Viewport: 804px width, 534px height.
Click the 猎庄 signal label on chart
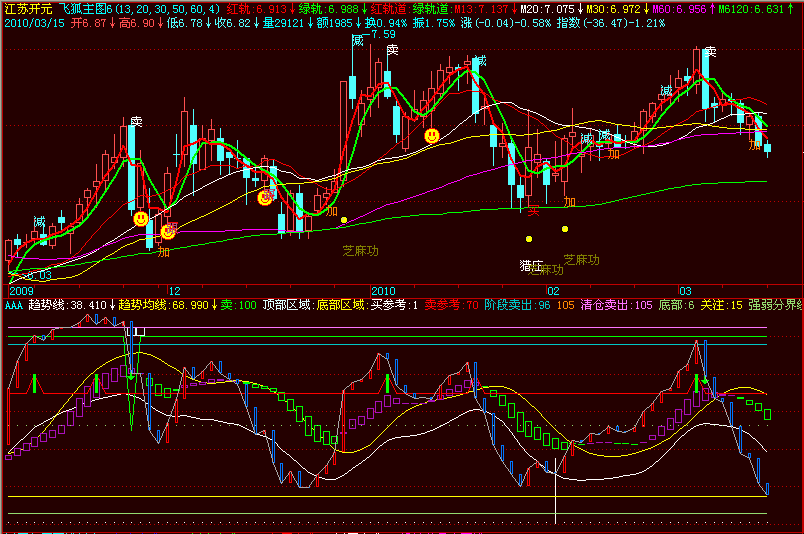click(x=531, y=266)
